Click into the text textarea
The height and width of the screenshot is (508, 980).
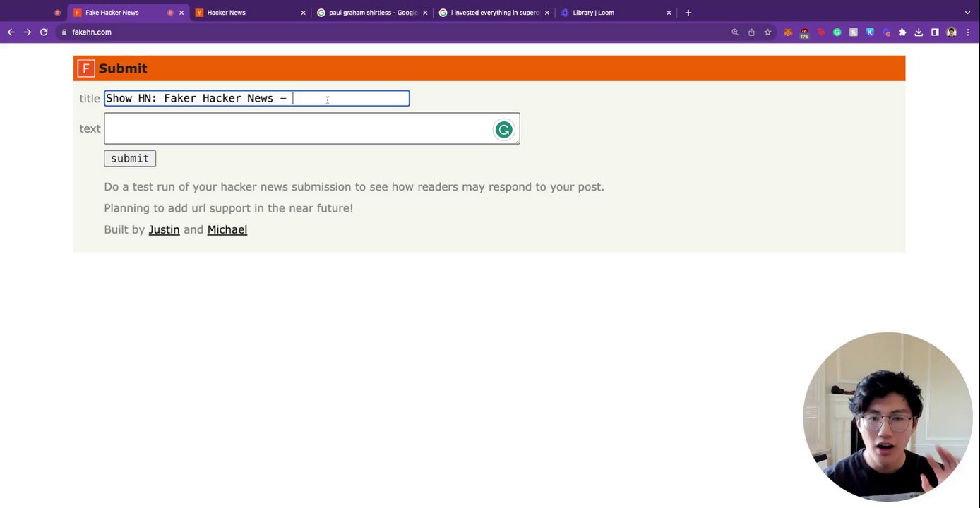pyautogui.click(x=312, y=128)
